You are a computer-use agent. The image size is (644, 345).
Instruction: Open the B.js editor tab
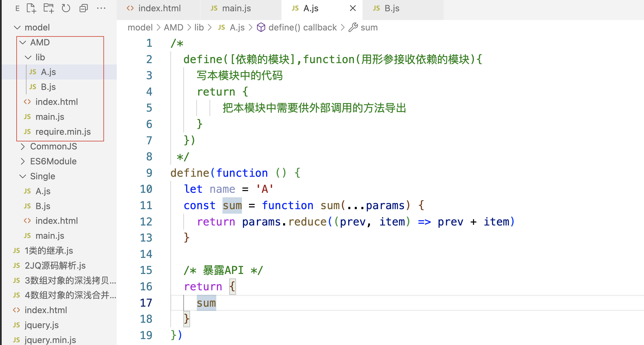[392, 8]
